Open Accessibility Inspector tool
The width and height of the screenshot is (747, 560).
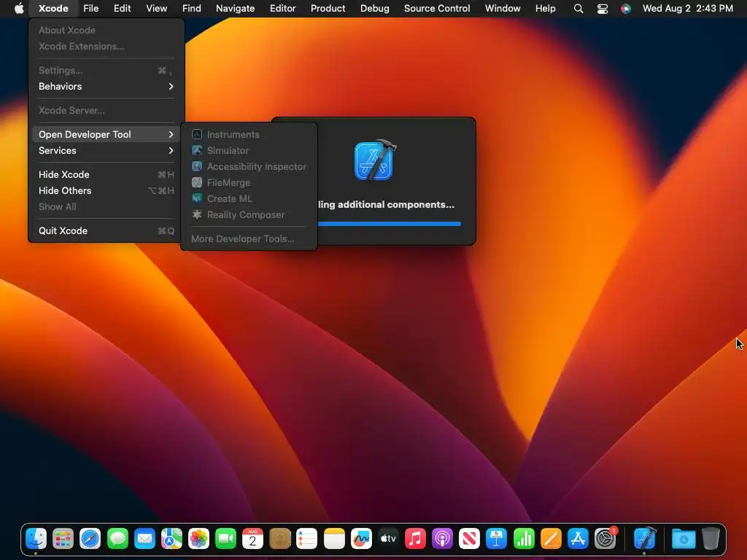pyautogui.click(x=248, y=167)
